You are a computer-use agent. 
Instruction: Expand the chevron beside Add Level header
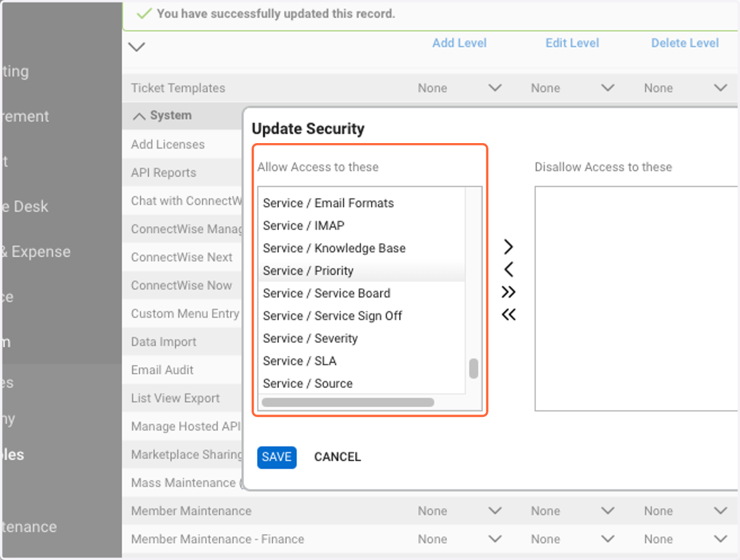(136, 47)
